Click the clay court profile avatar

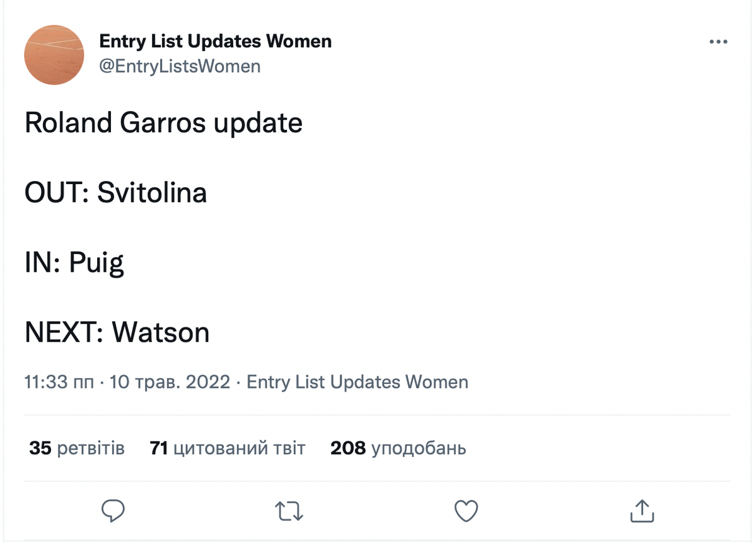tap(54, 55)
